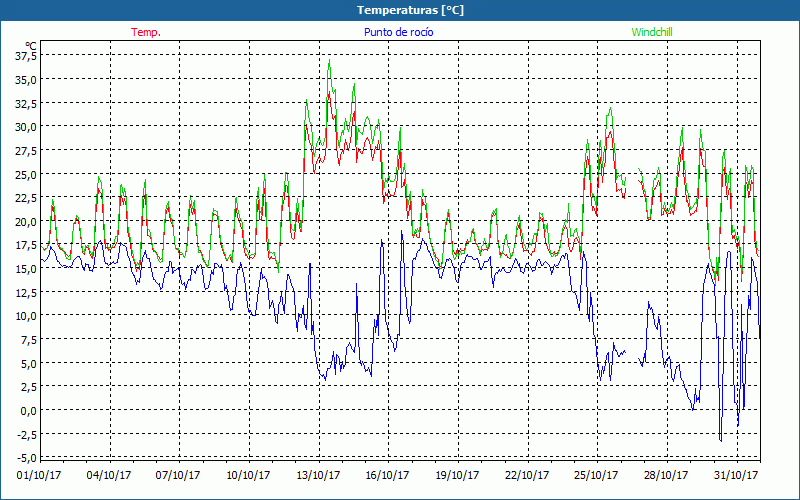Viewport: 800px width, 500px height.
Task: Click the 30,0 y-axis value
Action: 26,127
